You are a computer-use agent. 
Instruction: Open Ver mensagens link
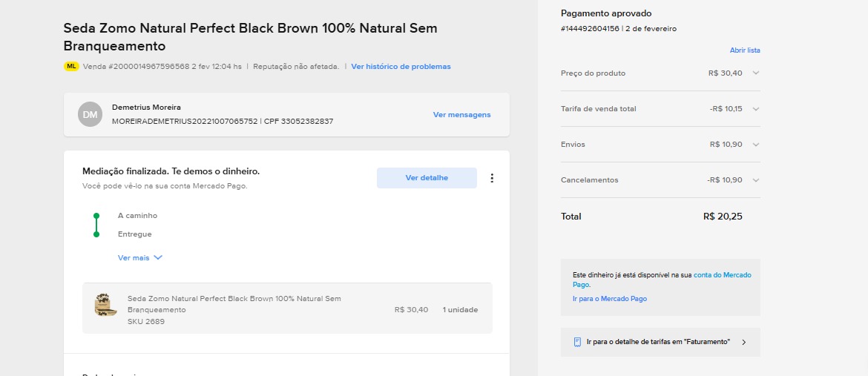coord(461,115)
